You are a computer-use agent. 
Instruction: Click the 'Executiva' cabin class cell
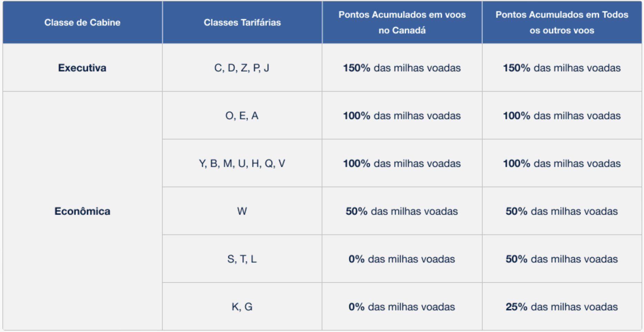82,68
